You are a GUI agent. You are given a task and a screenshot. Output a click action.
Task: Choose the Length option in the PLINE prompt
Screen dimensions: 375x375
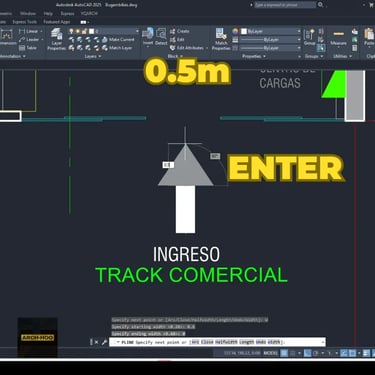(x=247, y=342)
